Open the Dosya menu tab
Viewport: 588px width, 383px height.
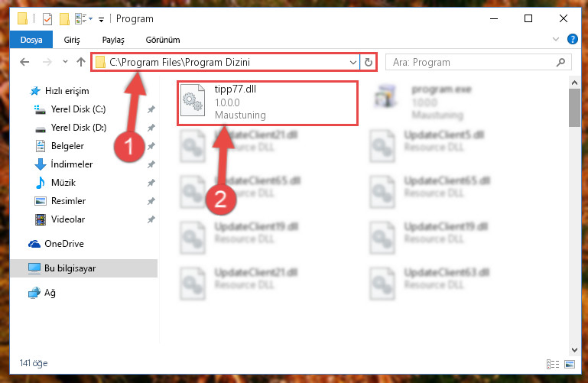pos(31,40)
